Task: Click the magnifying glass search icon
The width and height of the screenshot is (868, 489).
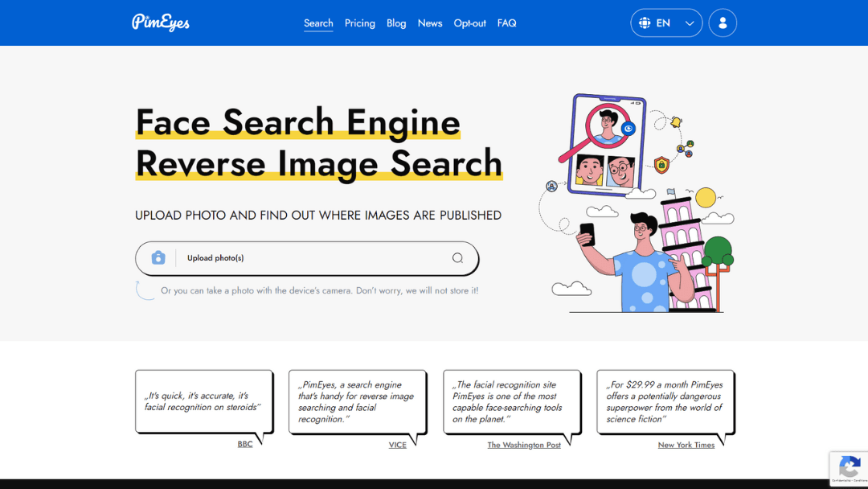Action: (x=457, y=258)
